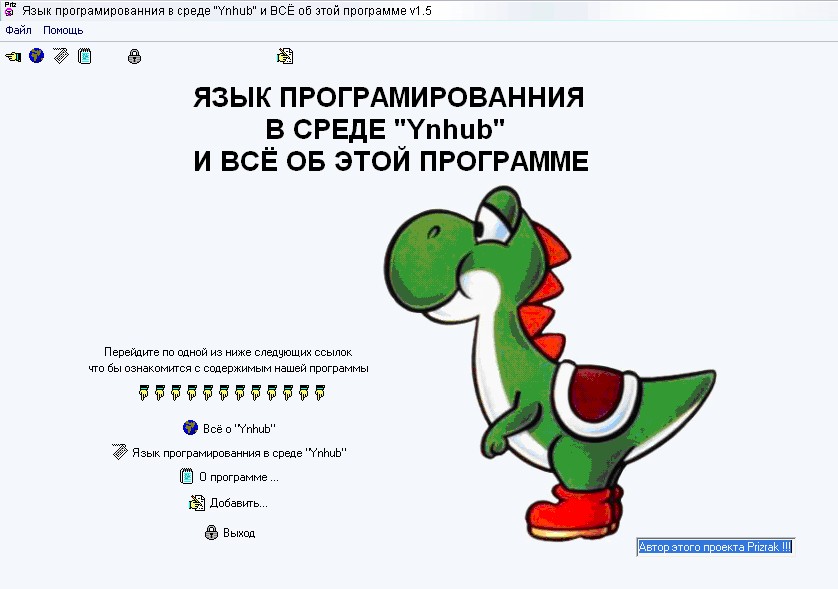Viewport: 838px width, 589px height.
Task: Open Язык програмирования в среде "Ynhub" link
Action: [x=239, y=453]
